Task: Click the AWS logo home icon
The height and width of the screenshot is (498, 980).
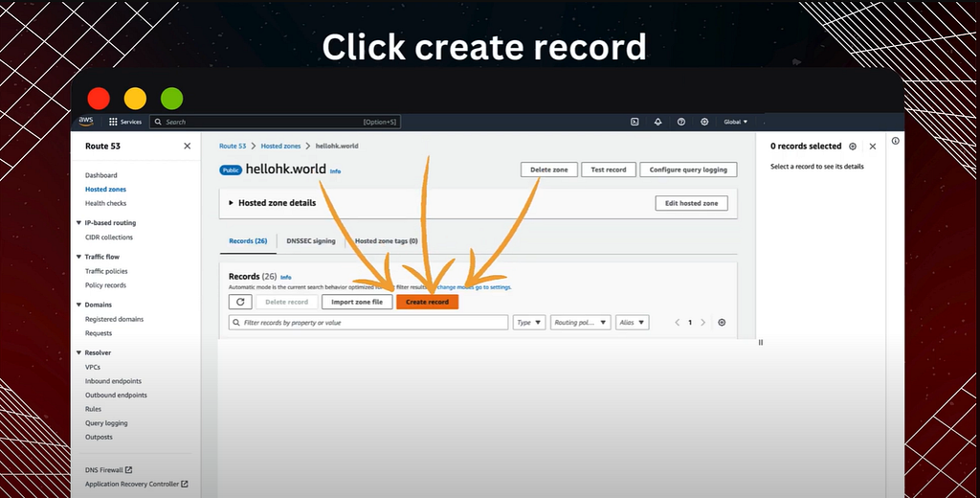Action: tap(85, 122)
